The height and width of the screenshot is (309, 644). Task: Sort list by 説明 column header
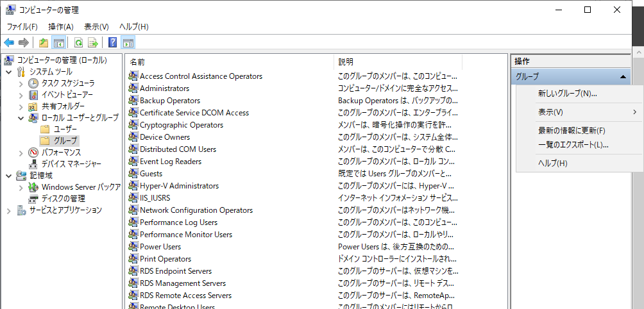click(x=398, y=62)
